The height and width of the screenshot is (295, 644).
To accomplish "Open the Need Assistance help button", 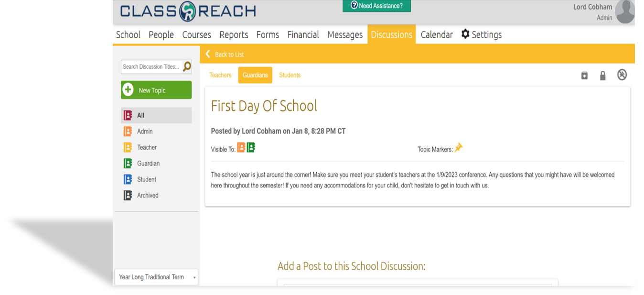I will (376, 6).
